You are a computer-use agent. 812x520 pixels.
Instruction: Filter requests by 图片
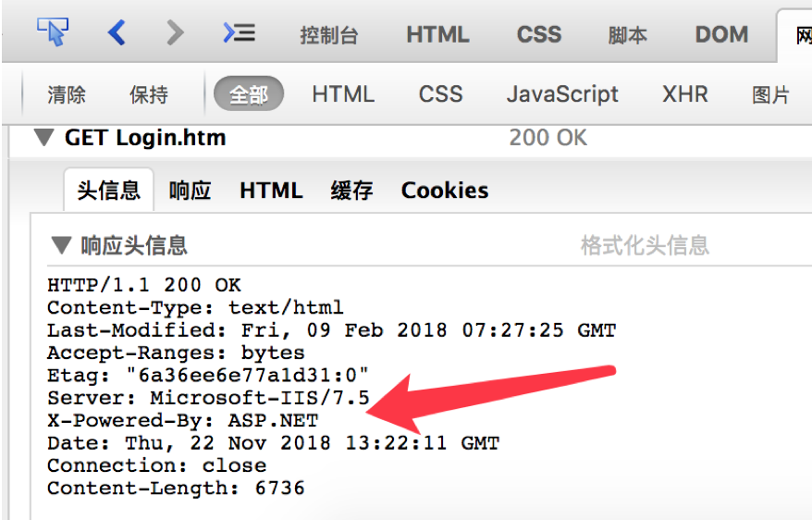(x=770, y=94)
